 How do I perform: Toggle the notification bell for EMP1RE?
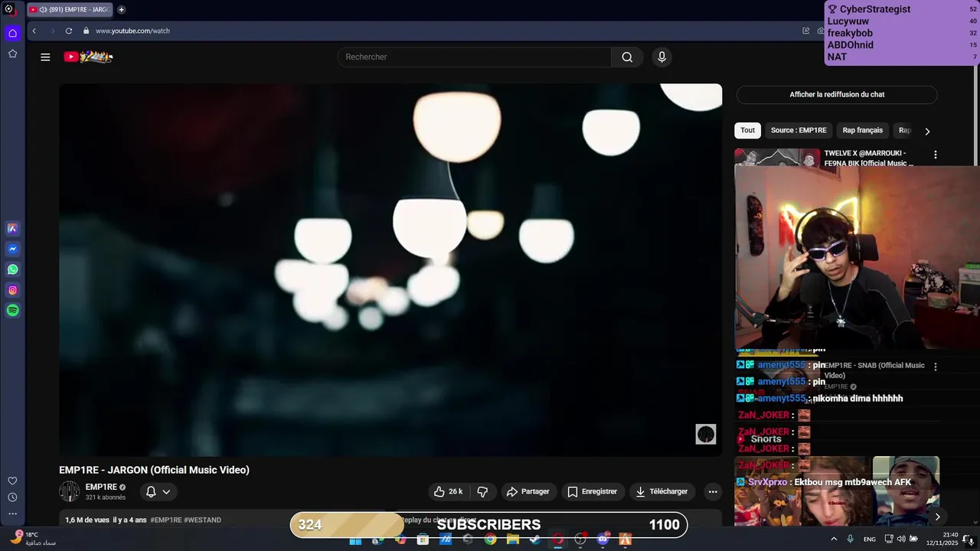pyautogui.click(x=151, y=491)
